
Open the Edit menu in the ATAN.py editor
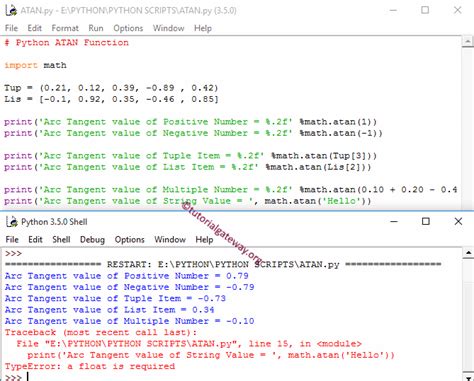pyautogui.click(x=34, y=28)
